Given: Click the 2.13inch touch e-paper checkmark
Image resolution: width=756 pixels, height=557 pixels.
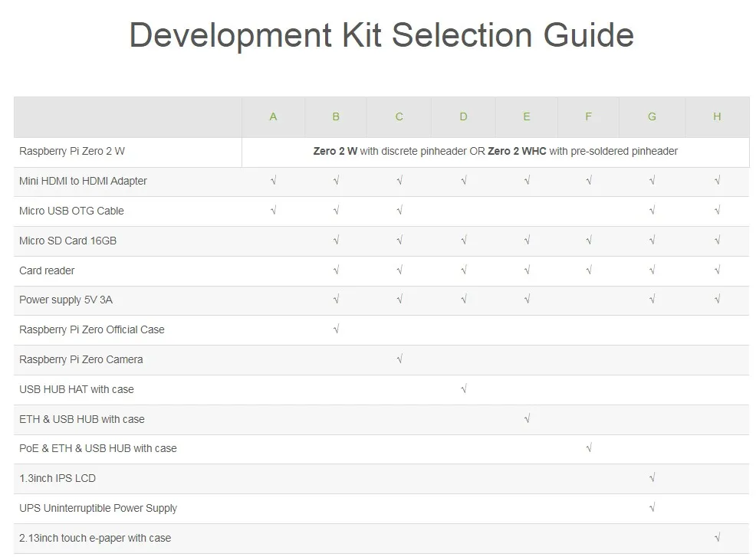Looking at the screenshot, I should point(717,537).
